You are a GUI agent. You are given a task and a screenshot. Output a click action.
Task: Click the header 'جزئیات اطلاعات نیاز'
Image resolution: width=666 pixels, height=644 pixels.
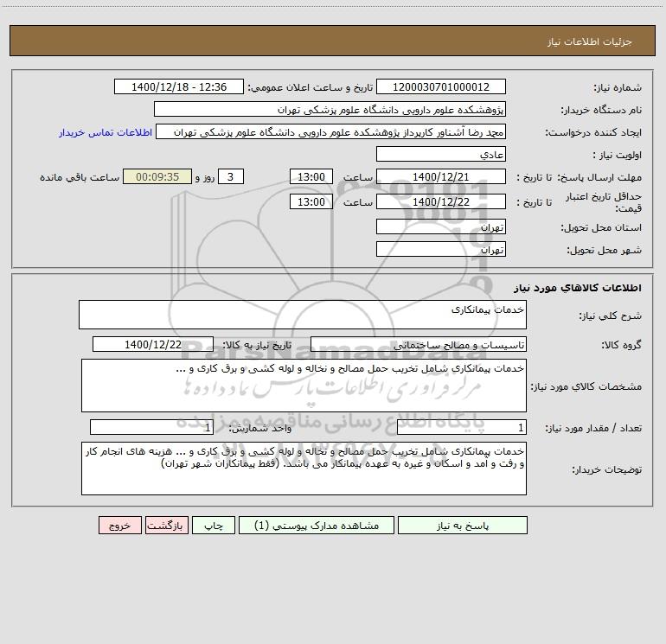tap(590, 41)
